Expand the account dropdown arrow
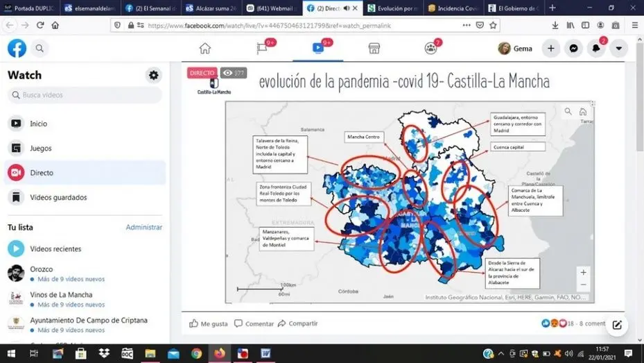Screen dimensions: 644x363 click(618, 49)
